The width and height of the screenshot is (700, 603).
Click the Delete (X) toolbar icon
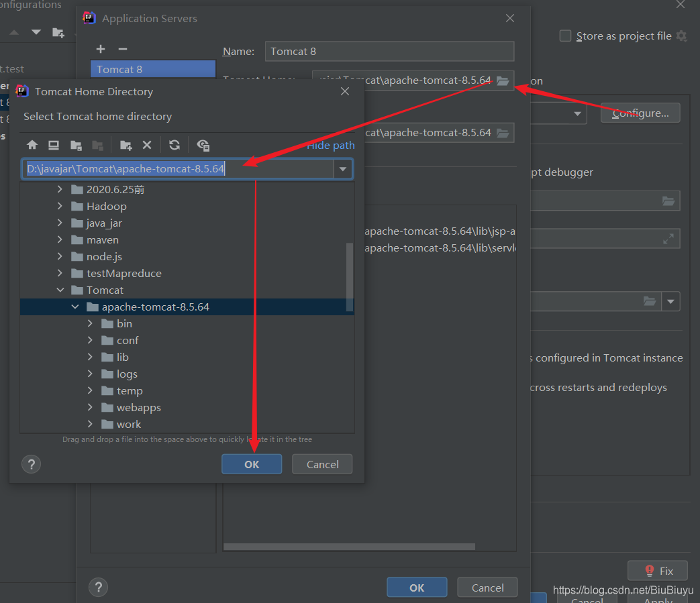pyautogui.click(x=147, y=145)
